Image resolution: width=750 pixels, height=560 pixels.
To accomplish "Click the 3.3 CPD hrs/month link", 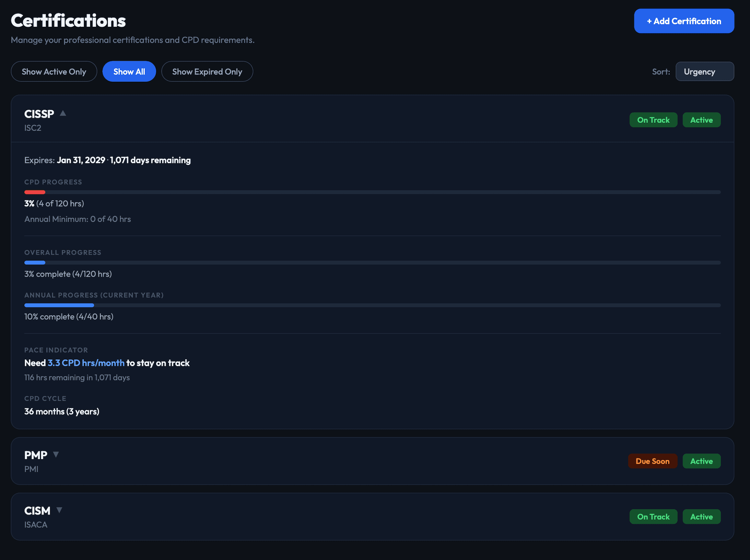I will click(86, 363).
